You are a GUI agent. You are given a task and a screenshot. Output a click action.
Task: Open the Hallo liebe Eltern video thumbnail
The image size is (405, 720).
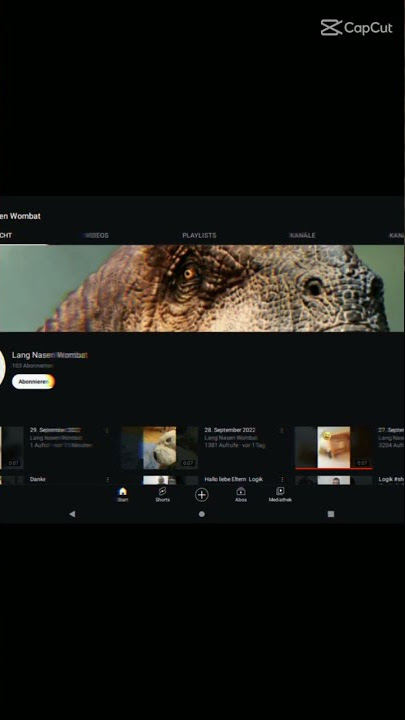point(159,480)
